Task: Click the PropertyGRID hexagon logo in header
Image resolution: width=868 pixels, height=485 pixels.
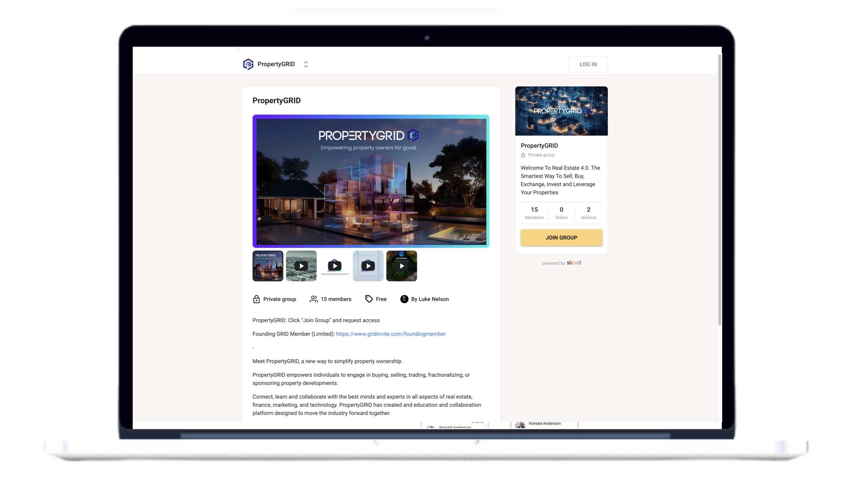Action: point(248,64)
